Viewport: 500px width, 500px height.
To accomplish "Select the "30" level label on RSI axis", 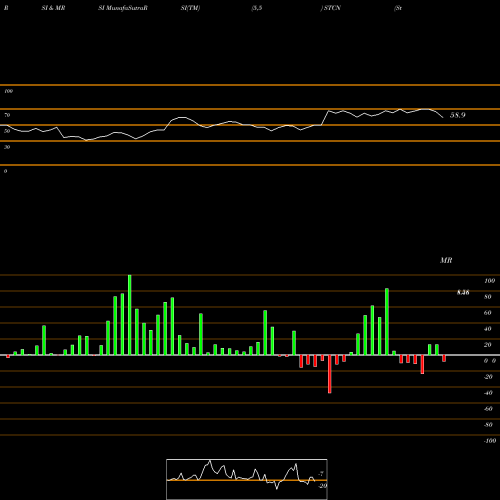I will [7, 147].
